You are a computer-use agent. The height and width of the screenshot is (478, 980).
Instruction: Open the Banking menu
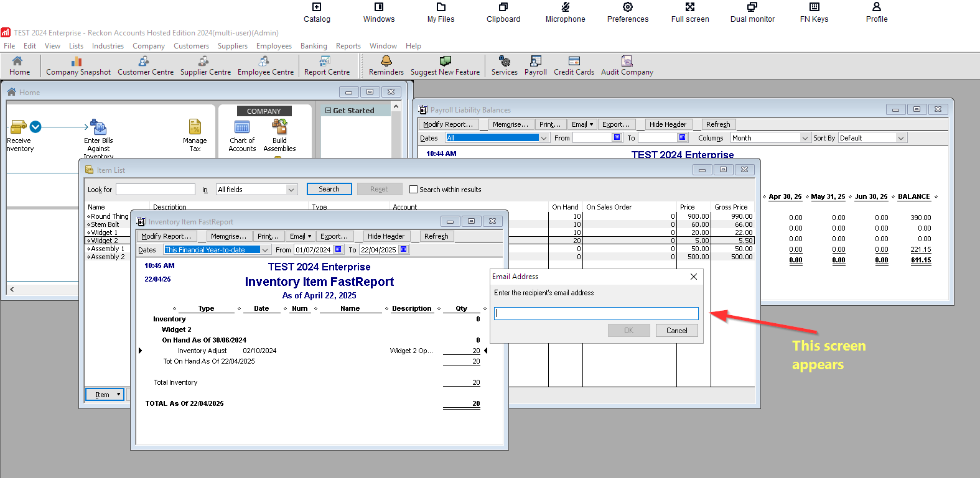click(314, 46)
